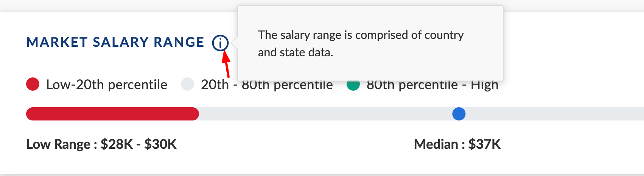Click the red Low-20th percentile legend dot

coord(33,84)
